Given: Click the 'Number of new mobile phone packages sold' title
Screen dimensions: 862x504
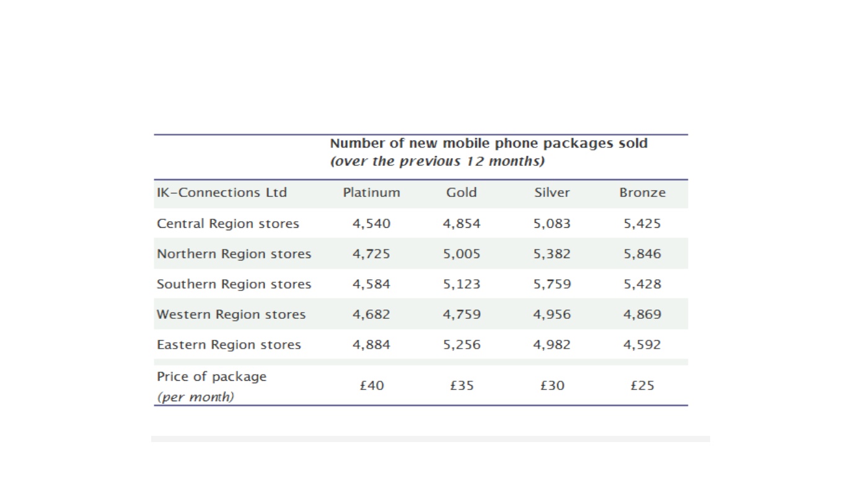Looking at the screenshot, I should click(489, 144).
